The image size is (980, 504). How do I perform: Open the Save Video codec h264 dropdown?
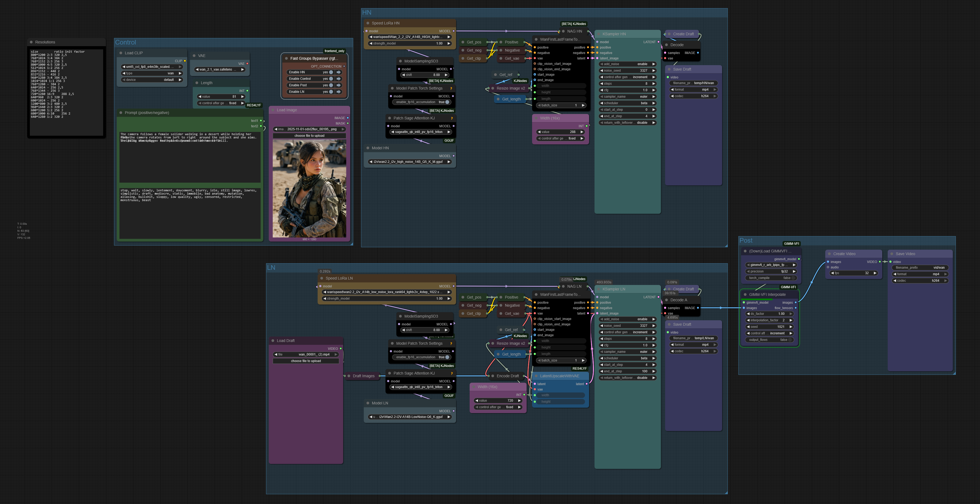(x=920, y=281)
